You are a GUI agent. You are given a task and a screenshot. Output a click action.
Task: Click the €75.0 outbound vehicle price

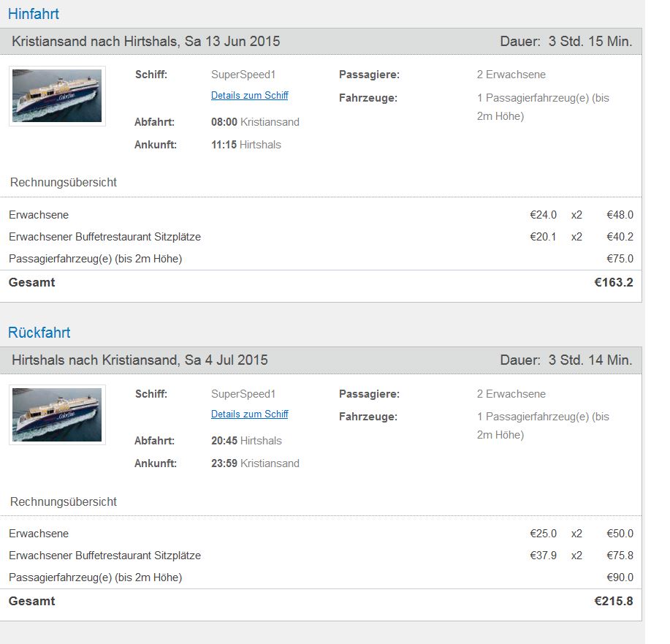620,259
